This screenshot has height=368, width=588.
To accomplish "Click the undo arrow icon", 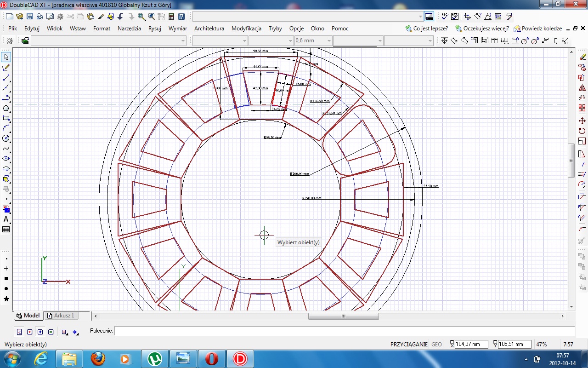I will [x=120, y=17].
